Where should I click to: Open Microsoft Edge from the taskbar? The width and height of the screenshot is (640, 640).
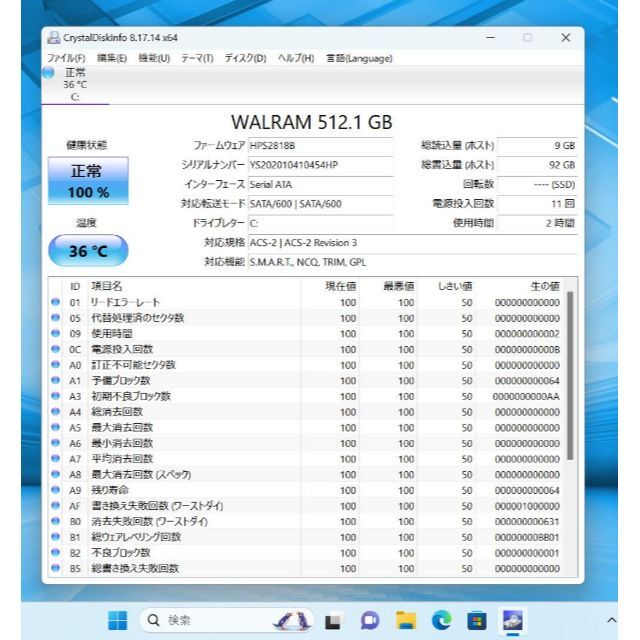[x=442, y=621]
